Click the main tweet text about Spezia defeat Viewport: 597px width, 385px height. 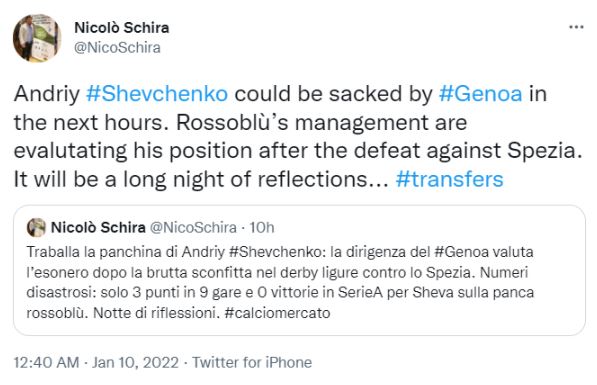click(298, 136)
